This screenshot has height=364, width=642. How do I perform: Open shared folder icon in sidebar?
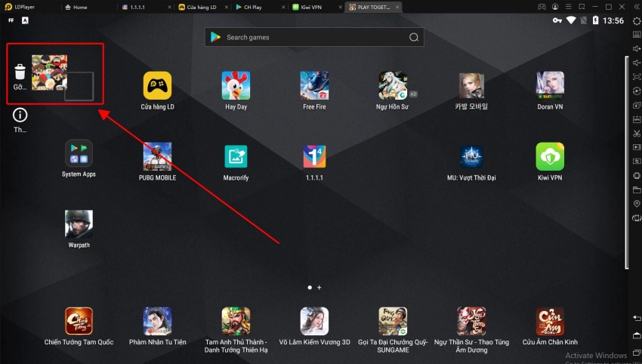click(x=637, y=190)
